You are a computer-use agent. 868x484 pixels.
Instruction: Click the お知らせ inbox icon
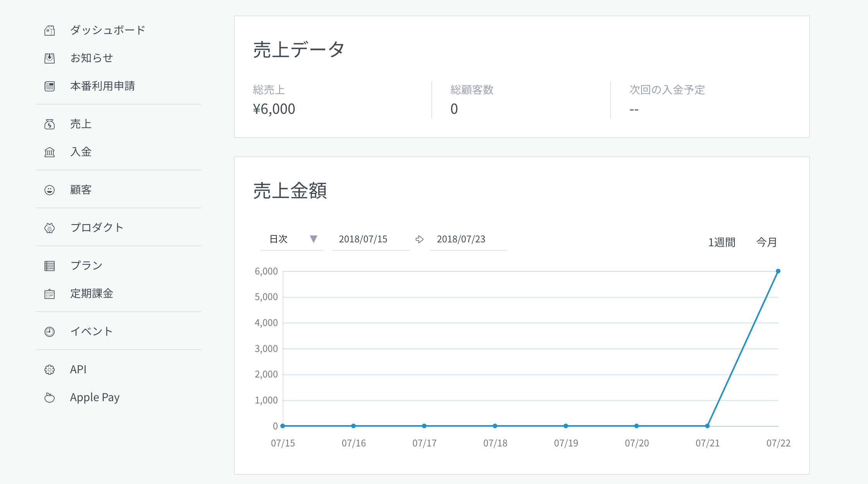pyautogui.click(x=50, y=58)
